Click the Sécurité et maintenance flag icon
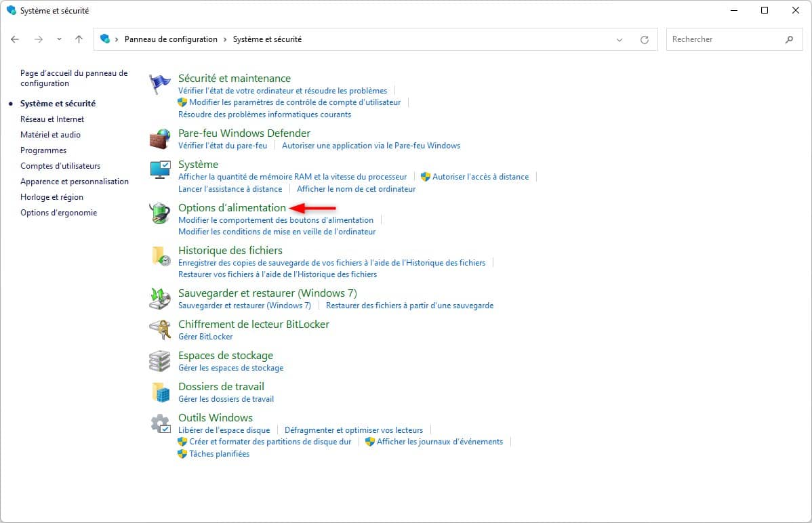The image size is (812, 523). coord(159,84)
